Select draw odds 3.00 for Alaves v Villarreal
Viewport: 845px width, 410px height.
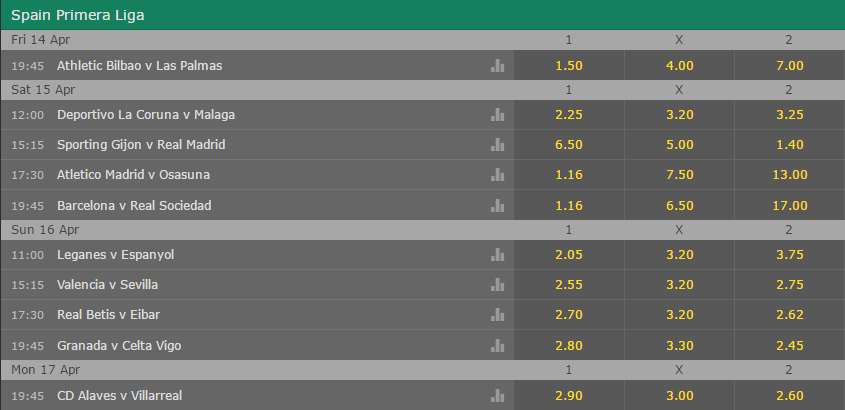point(679,396)
